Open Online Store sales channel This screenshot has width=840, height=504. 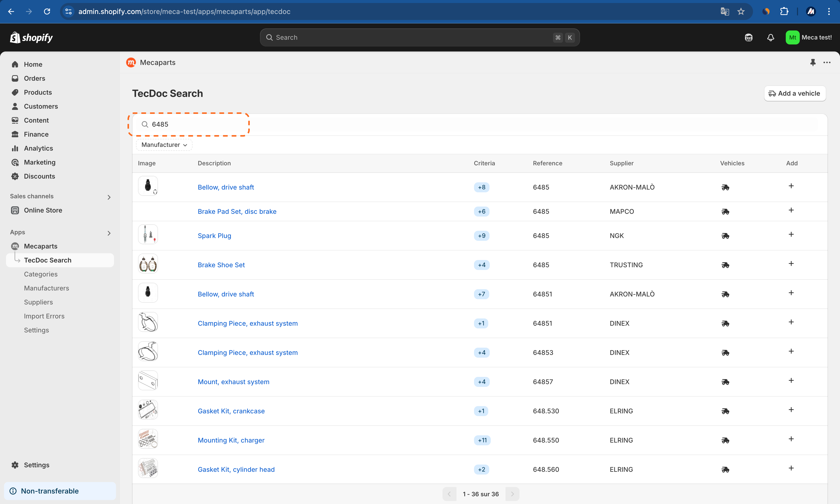pos(43,210)
